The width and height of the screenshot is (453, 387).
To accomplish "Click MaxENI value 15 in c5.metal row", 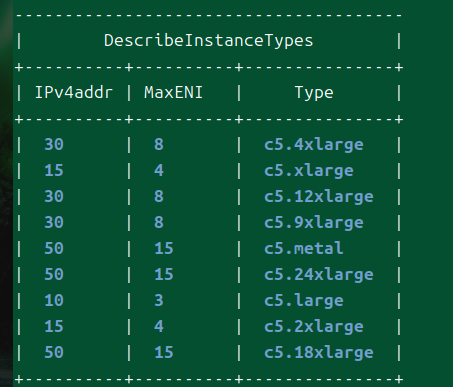I will (x=164, y=248).
